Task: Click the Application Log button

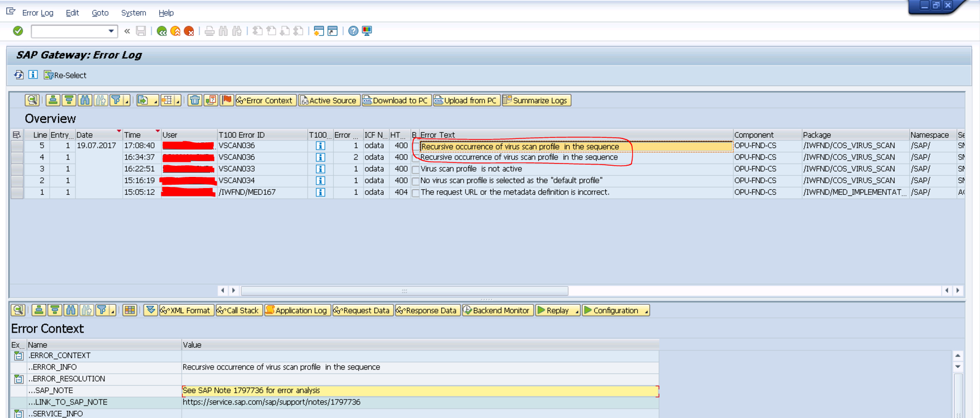Action: (x=297, y=310)
